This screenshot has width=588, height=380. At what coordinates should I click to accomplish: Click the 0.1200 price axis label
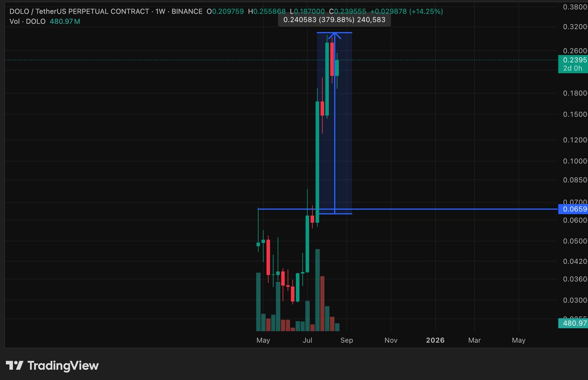(x=575, y=140)
